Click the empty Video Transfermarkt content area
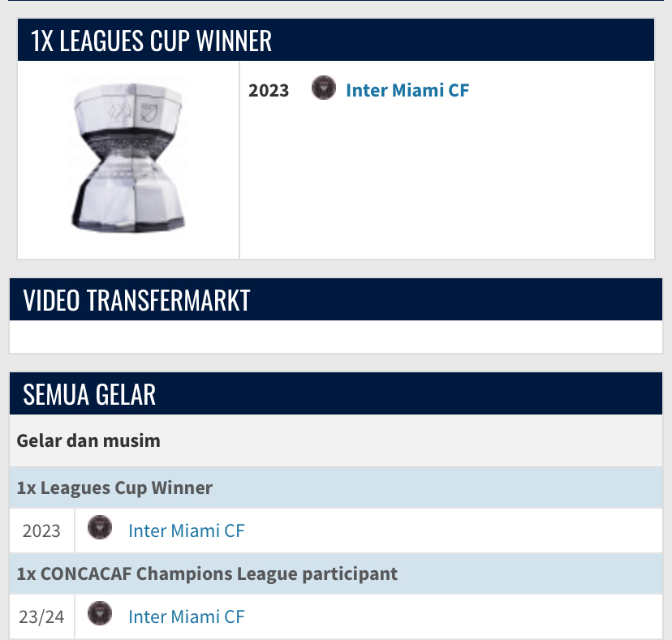This screenshot has height=640, width=672. (x=335, y=337)
